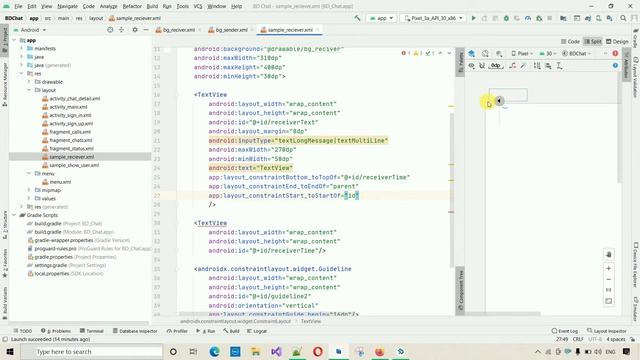Collapse the layout folder
Screen dimensions: 640x360
(29, 90)
